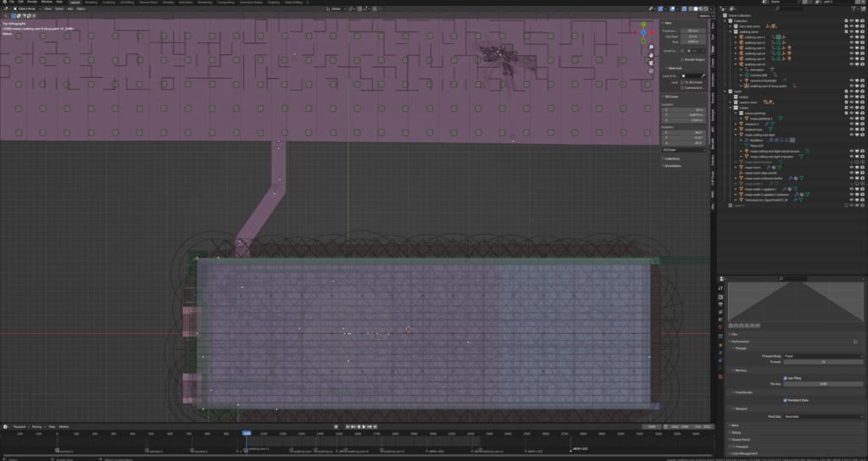The width and height of the screenshot is (868, 461).
Task: Open the Output properties tab icon
Action: click(x=721, y=304)
